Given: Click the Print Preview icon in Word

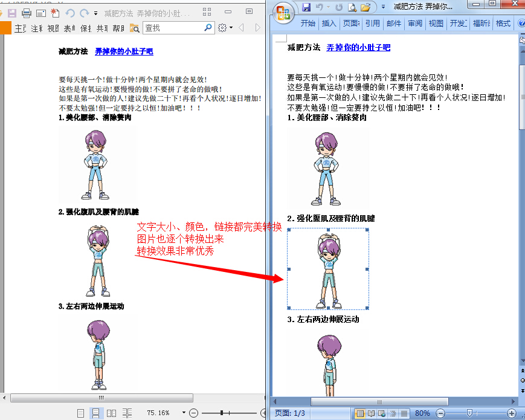Looking at the screenshot, I should [x=352, y=7].
